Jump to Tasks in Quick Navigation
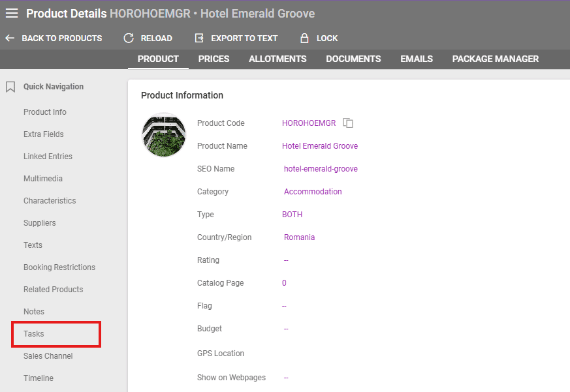570x392 pixels. [x=34, y=334]
